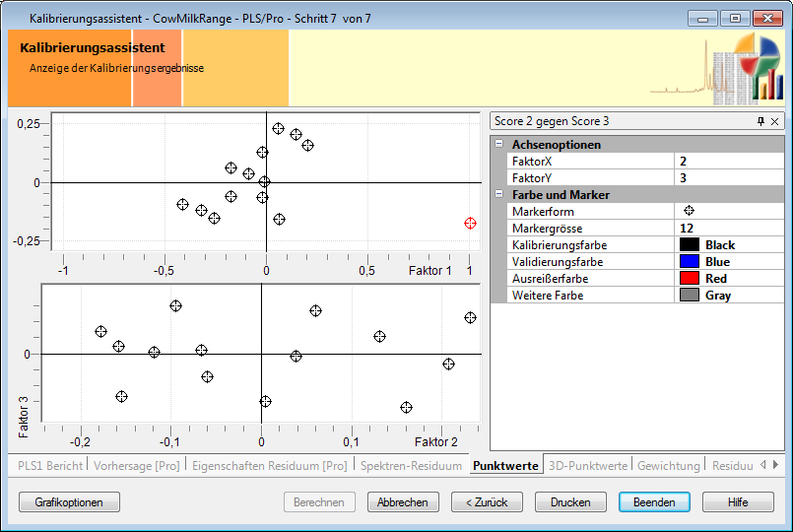Close the Score 2 gegen Score 3 panel

pos(774,121)
